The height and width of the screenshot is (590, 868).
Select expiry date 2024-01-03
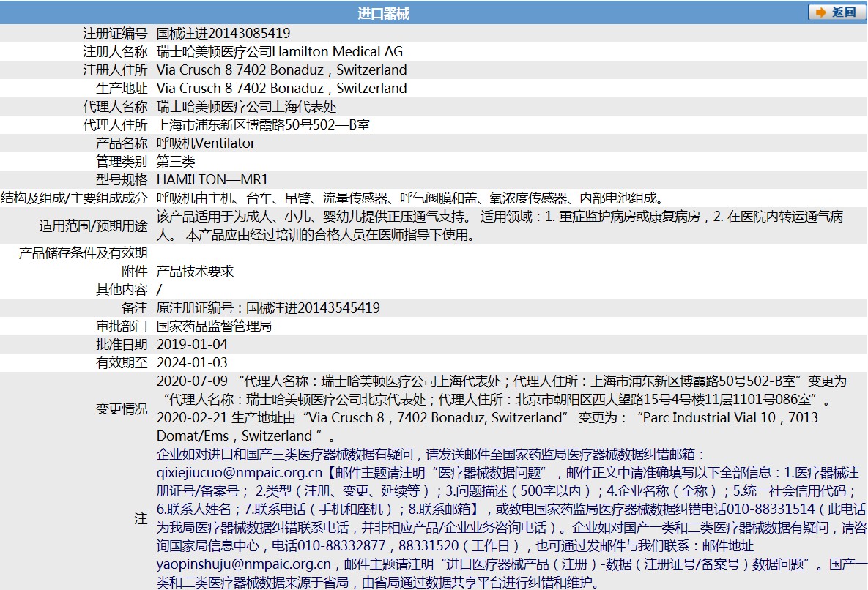pyautogui.click(x=192, y=362)
